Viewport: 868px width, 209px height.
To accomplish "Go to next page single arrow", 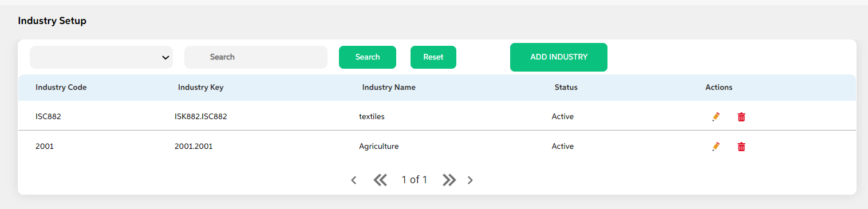I will [x=470, y=180].
